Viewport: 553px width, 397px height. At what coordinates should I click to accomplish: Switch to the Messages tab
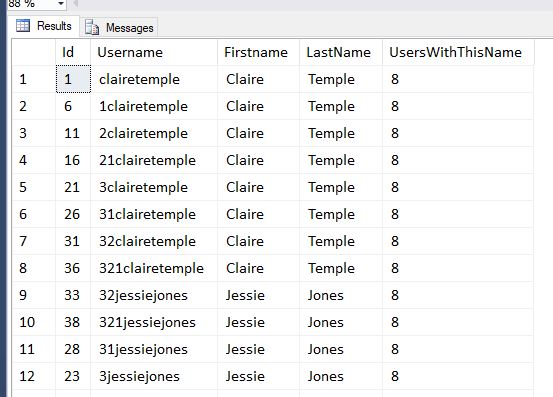point(119,28)
